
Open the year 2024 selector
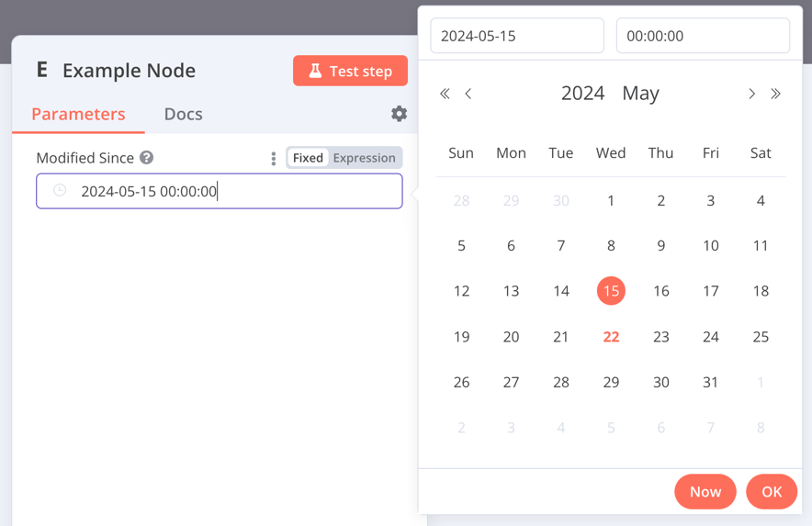582,94
